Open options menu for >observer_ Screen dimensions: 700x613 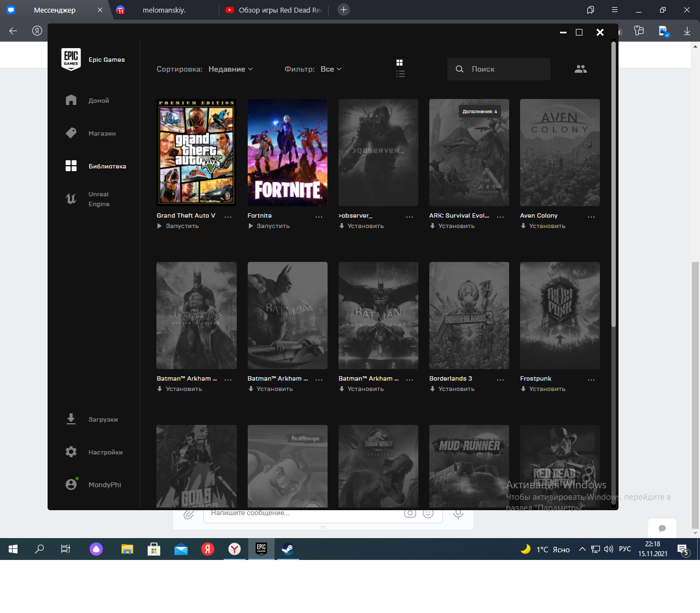click(x=410, y=217)
